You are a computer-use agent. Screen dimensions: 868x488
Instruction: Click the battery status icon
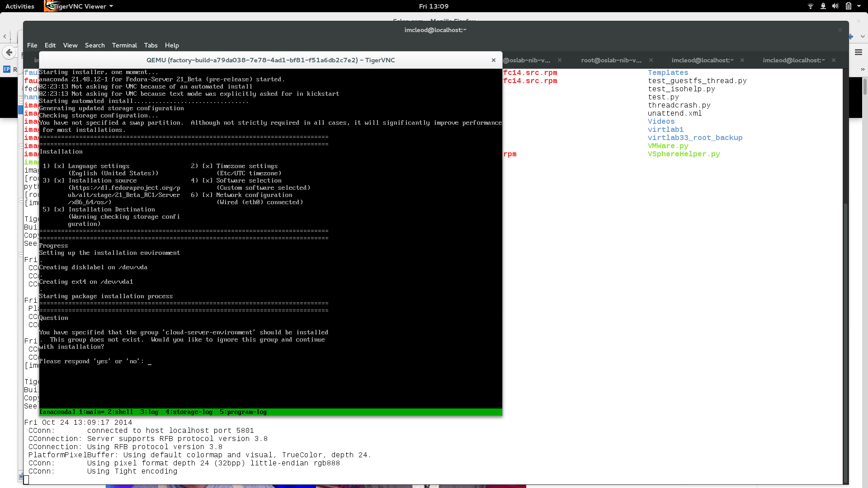point(848,6)
